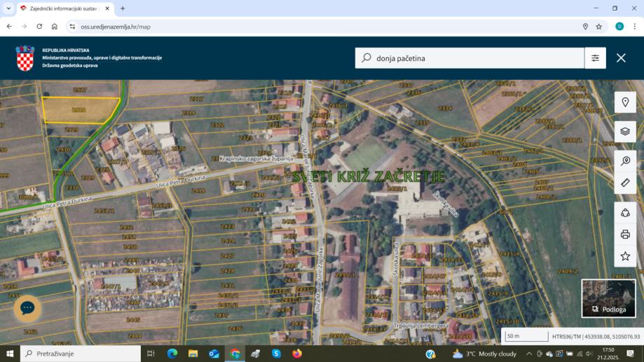Click the Get Help question mark taskbar icon

click(x=430, y=354)
